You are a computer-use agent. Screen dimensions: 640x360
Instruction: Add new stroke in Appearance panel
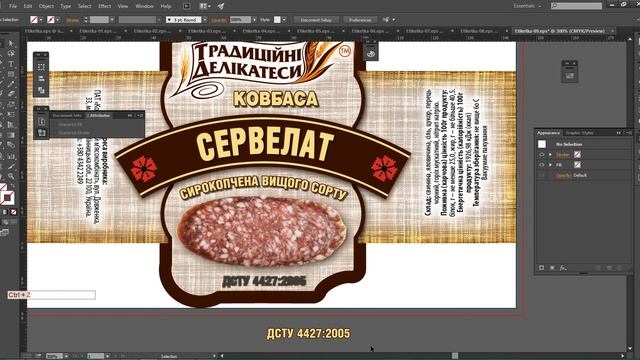coord(542,268)
